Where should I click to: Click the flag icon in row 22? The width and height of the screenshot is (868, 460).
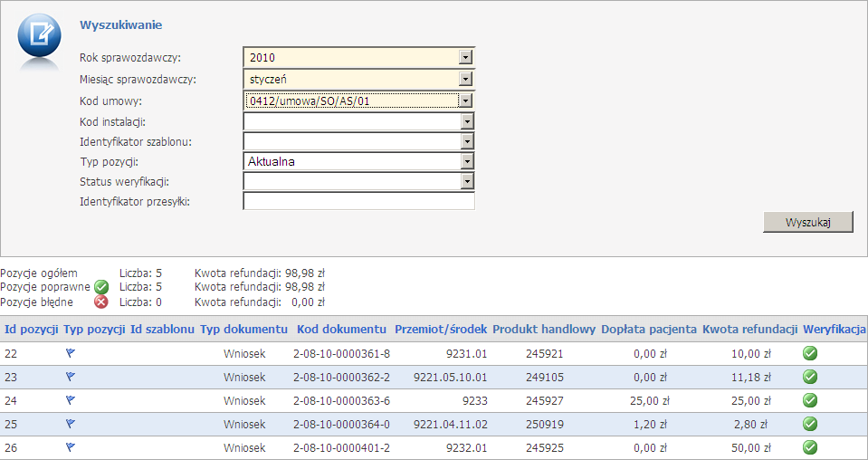(71, 353)
